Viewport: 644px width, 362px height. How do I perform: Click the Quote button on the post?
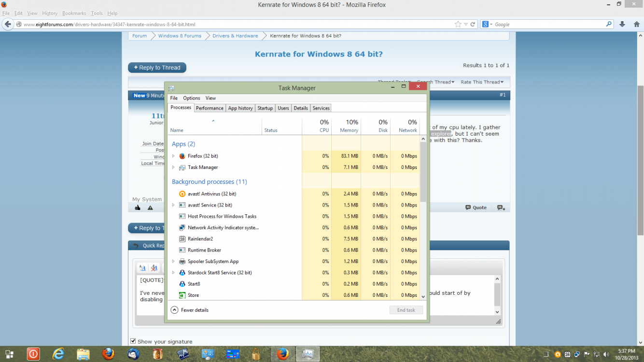[476, 208]
